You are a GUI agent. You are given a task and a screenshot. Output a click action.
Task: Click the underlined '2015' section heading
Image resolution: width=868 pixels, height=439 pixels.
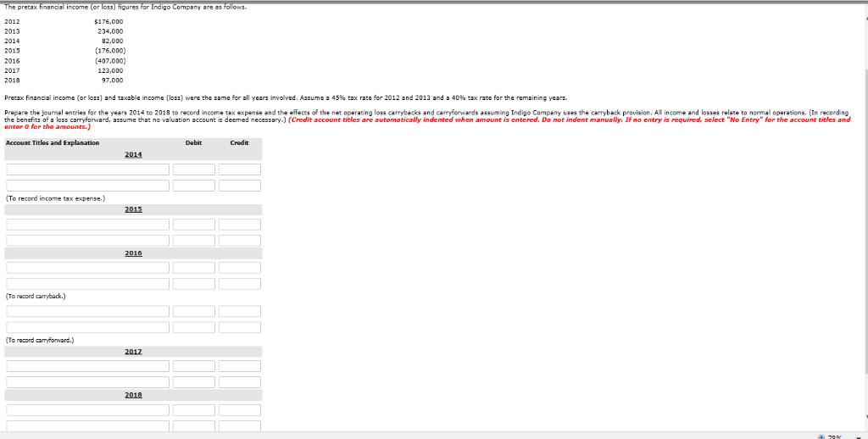point(133,209)
